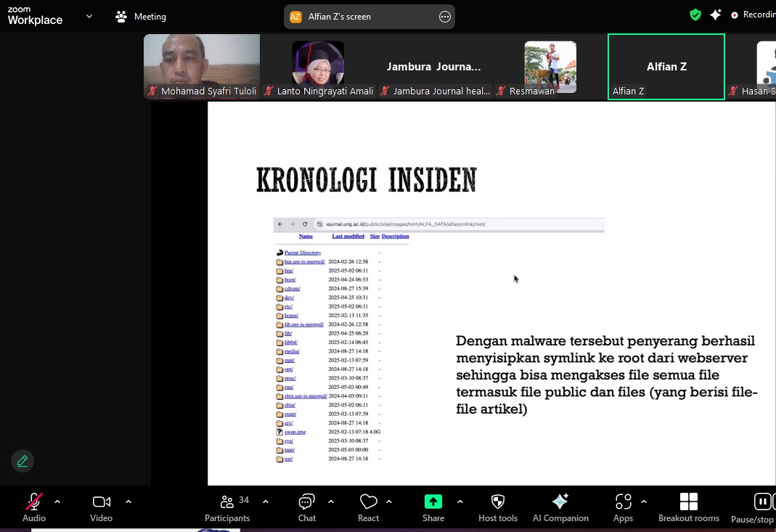Click the lib64/ folder link

tap(290, 343)
